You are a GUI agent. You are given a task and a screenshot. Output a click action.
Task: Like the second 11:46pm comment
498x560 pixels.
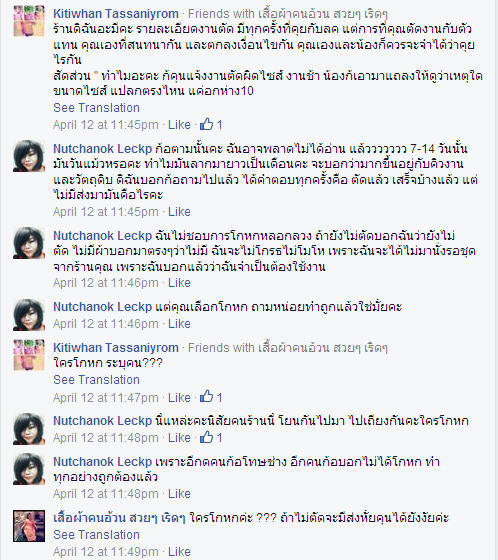(x=179, y=324)
